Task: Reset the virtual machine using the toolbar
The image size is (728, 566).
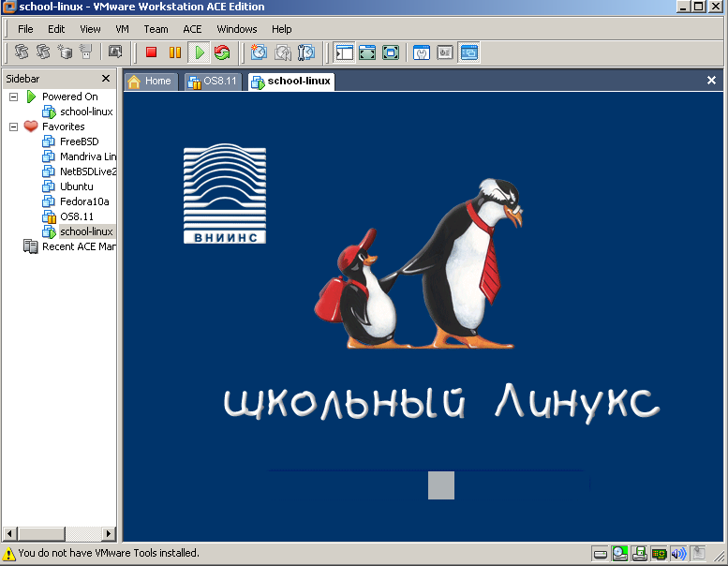Action: click(x=222, y=52)
